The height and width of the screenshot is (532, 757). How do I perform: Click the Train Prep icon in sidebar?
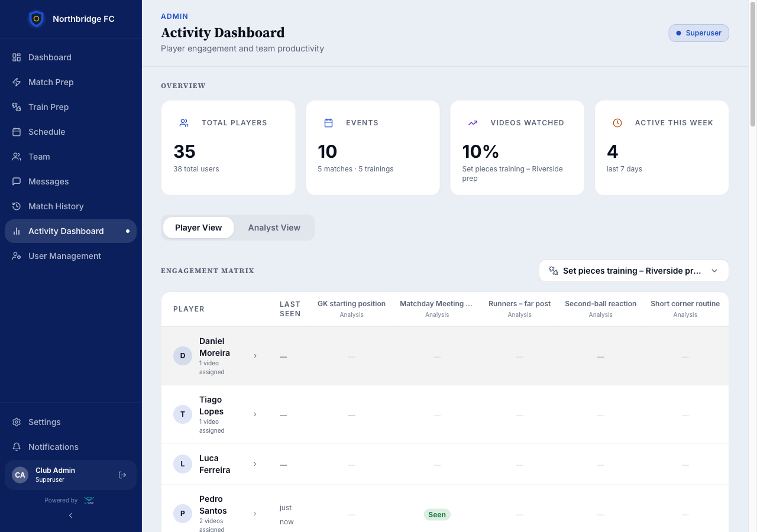[17, 107]
